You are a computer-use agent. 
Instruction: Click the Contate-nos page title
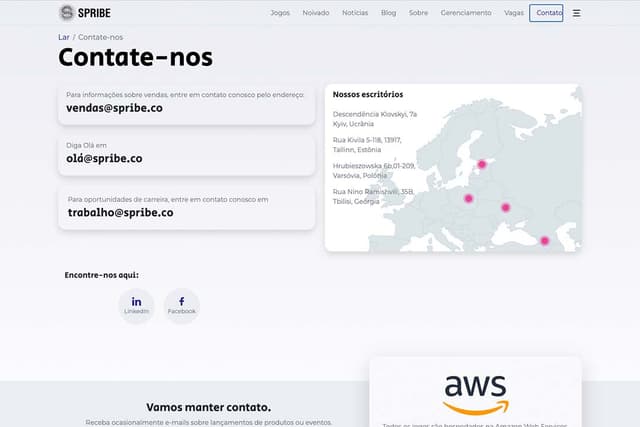click(x=136, y=57)
